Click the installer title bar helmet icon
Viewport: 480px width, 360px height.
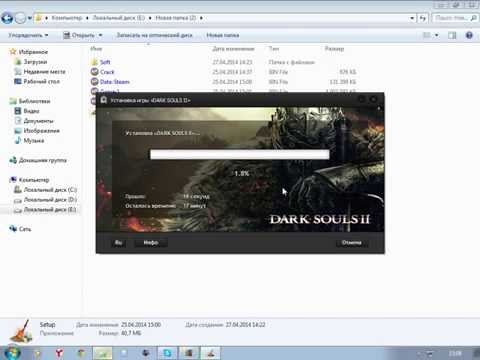pyautogui.click(x=104, y=100)
